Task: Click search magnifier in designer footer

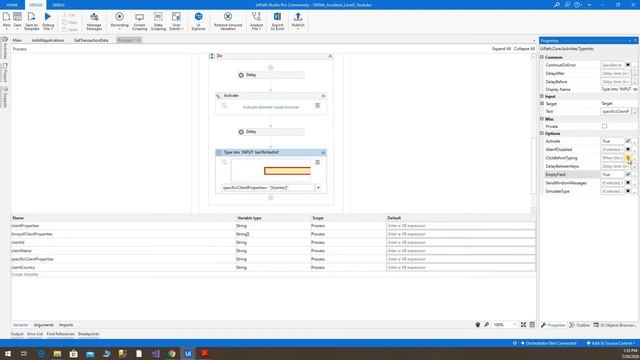Action: [x=487, y=325]
